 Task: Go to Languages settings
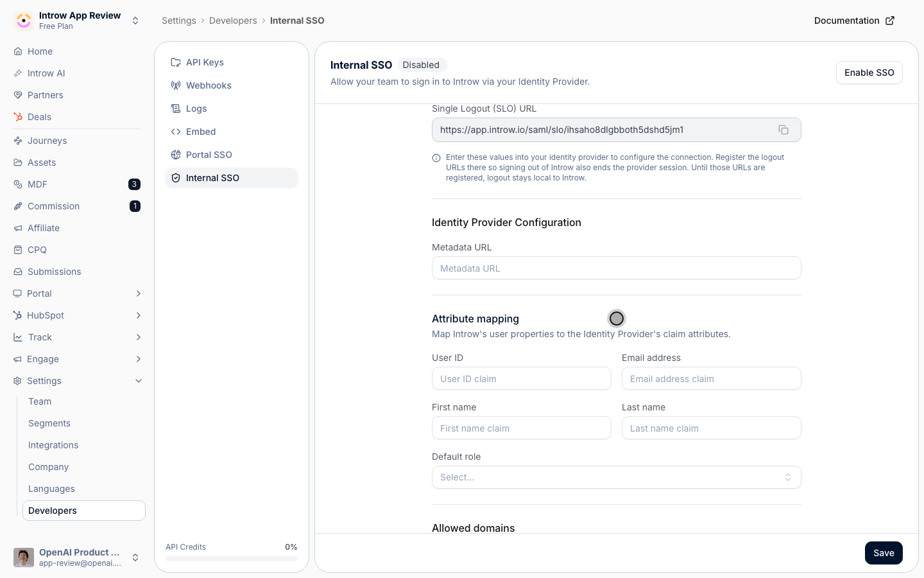coord(83,489)
